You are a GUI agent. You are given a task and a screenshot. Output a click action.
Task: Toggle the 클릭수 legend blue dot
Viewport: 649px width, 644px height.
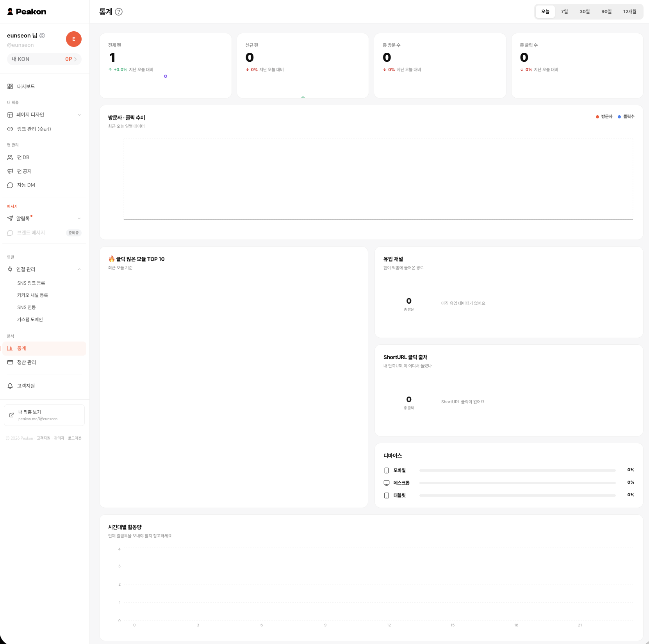[619, 117]
